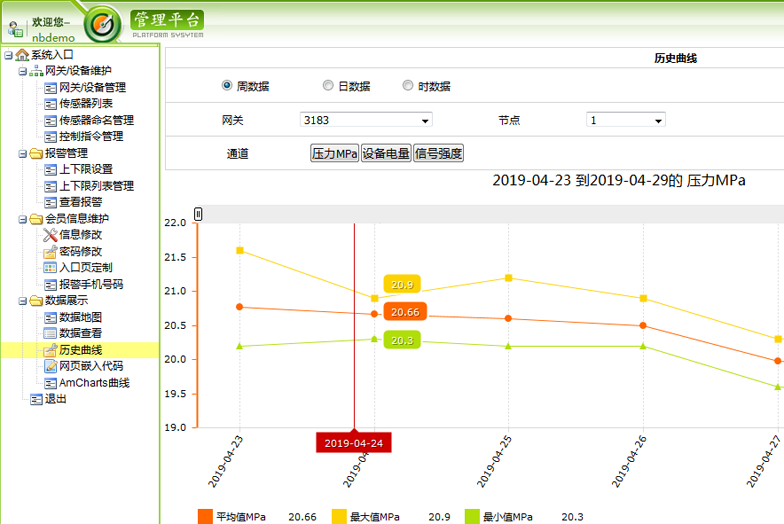Click the 网页嵌入代码 pencil icon
784x524 pixels.
50,366
